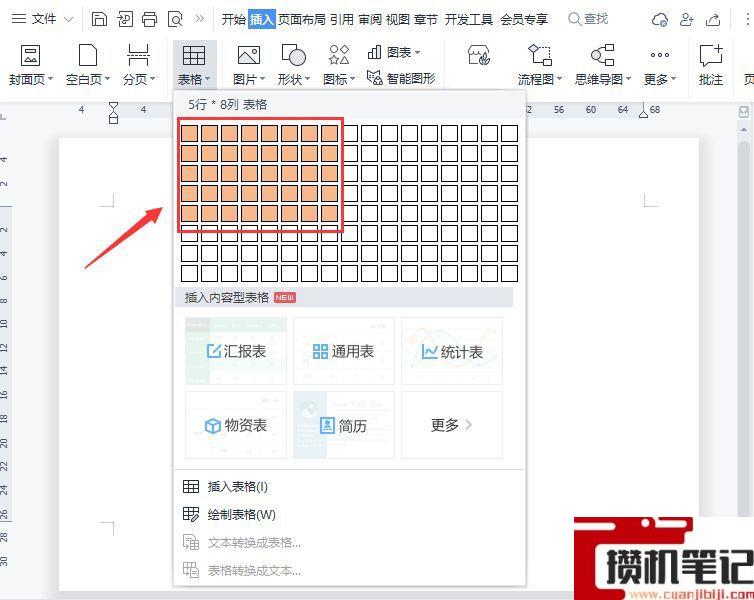Click the resource store icon
754x600 pixels.
[x=478, y=55]
